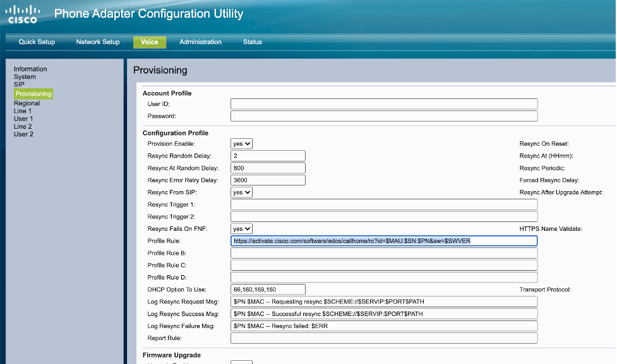Open the Network Setup tab
617x364 pixels.
(x=97, y=42)
